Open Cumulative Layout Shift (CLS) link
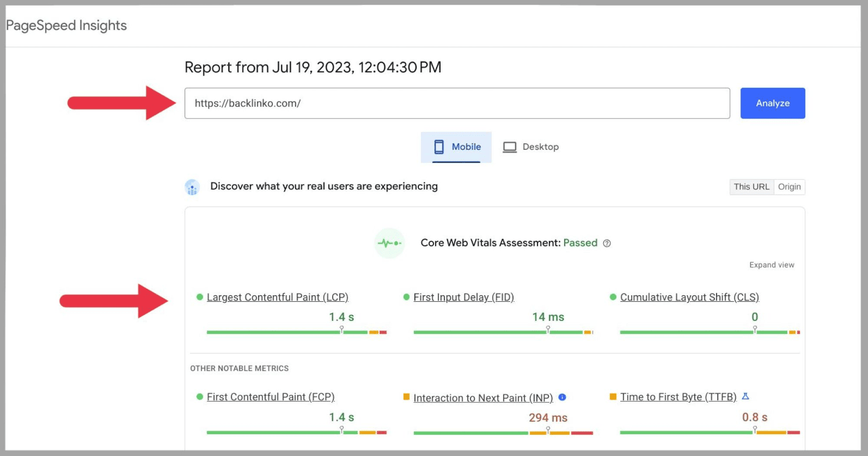 coord(689,297)
